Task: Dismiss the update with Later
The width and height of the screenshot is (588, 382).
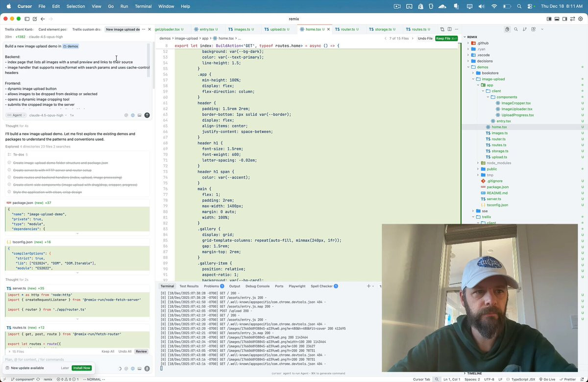Action: pos(65,368)
